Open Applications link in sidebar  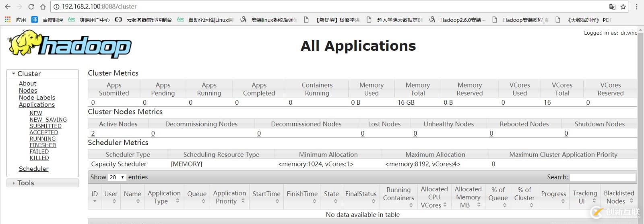pos(37,105)
